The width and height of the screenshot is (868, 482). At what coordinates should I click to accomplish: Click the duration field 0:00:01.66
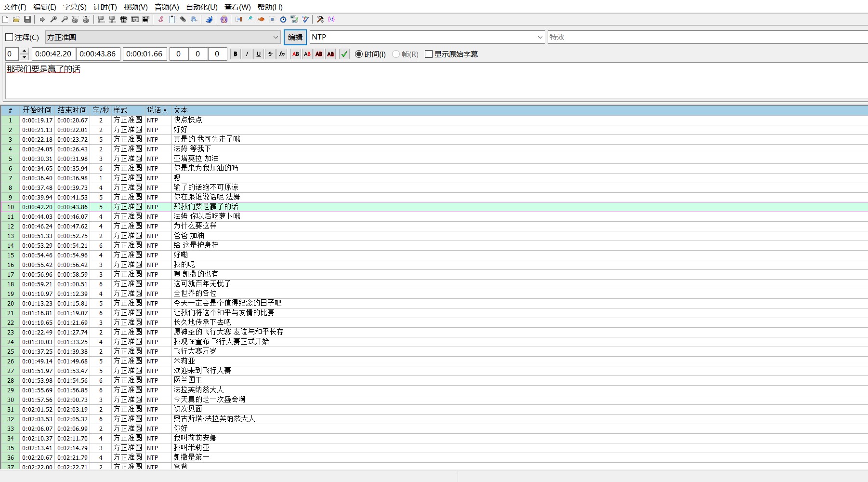[x=145, y=54]
